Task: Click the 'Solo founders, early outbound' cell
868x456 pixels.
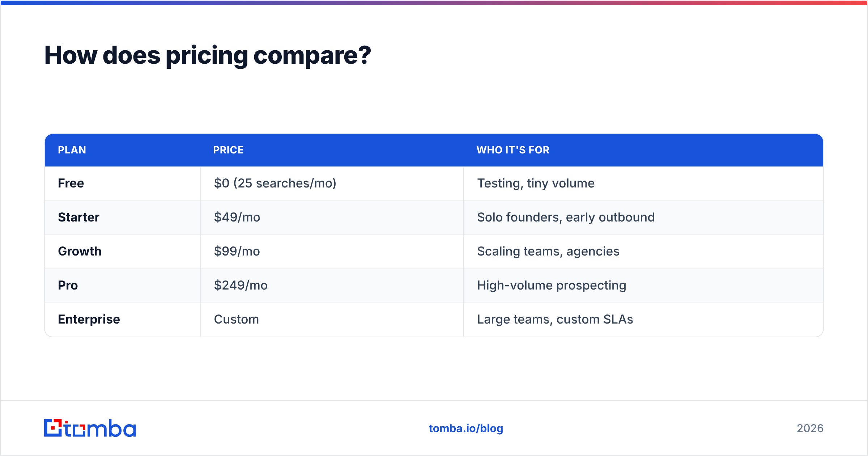Action: [x=643, y=218]
